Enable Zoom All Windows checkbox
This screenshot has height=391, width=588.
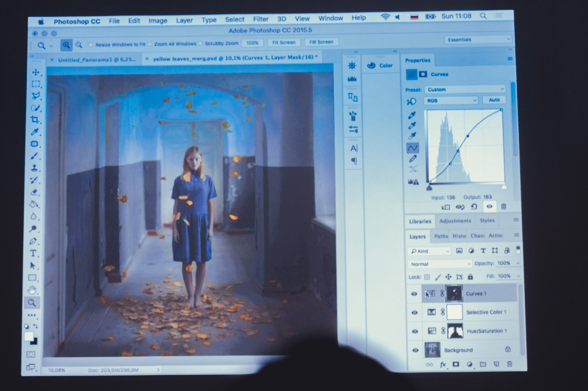(150, 44)
